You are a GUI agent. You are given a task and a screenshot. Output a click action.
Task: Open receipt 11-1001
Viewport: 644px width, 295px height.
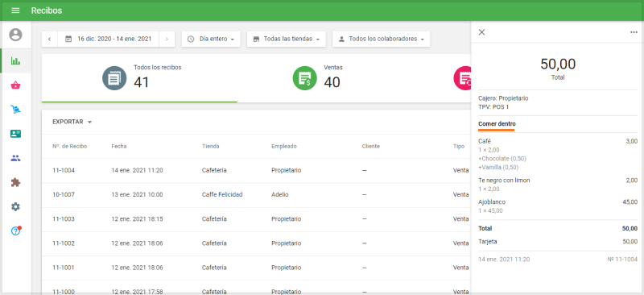coord(256,268)
